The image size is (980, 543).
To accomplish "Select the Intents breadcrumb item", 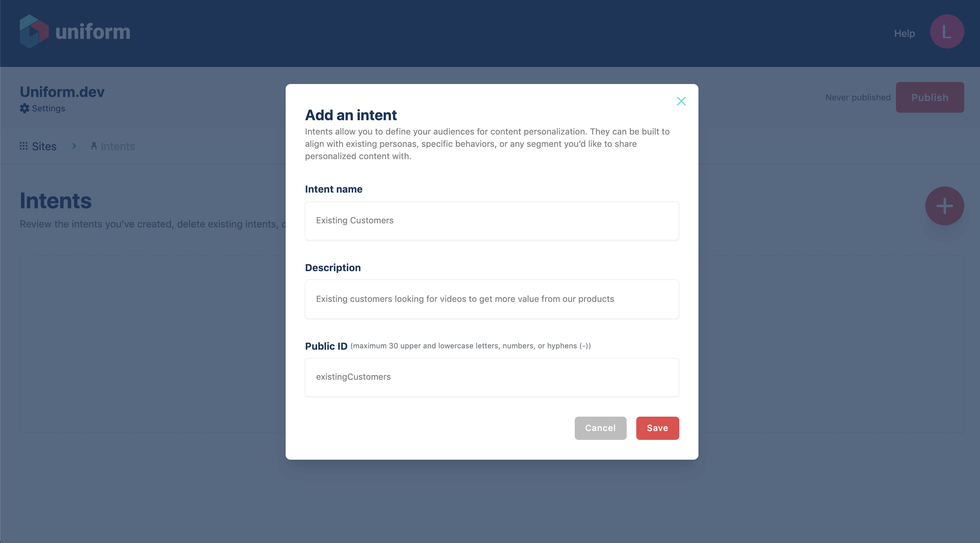I will coord(118,147).
